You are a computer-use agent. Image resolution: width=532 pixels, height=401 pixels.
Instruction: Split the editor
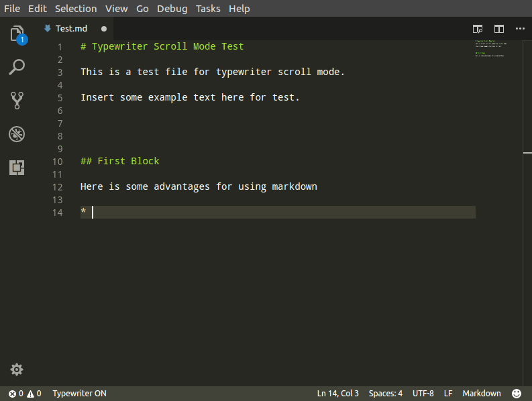pos(498,29)
